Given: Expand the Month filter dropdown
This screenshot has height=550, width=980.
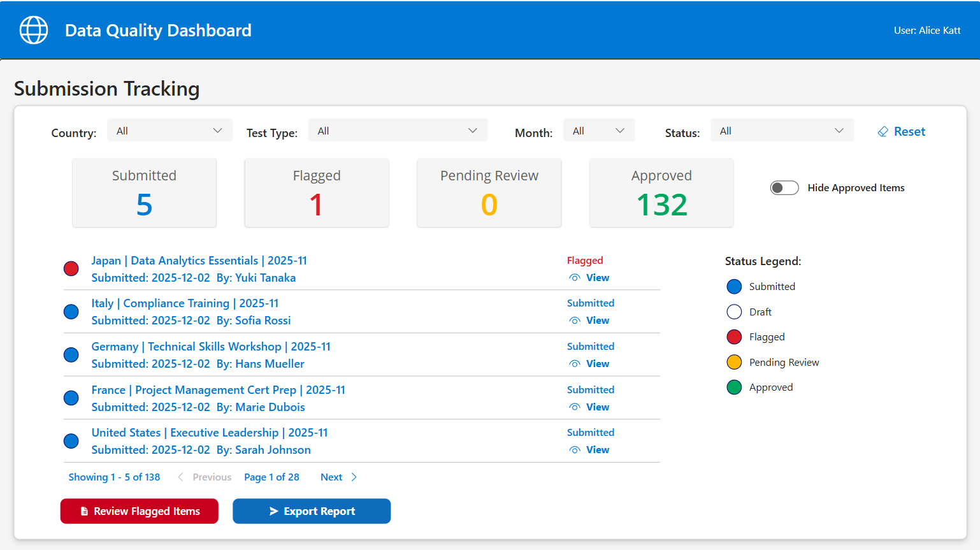Looking at the screenshot, I should coord(598,130).
